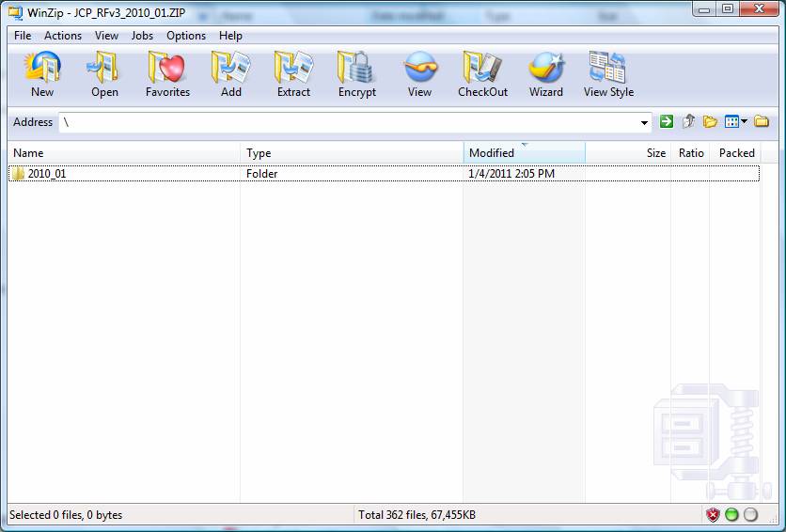
Task: Open the view mode dropdown arrow
Action: click(744, 121)
